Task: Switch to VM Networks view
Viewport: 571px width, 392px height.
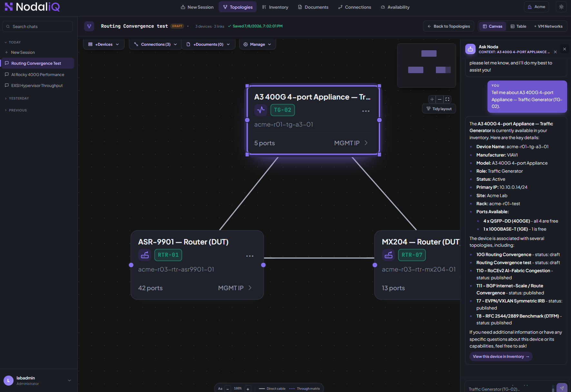Action: pyautogui.click(x=548, y=26)
